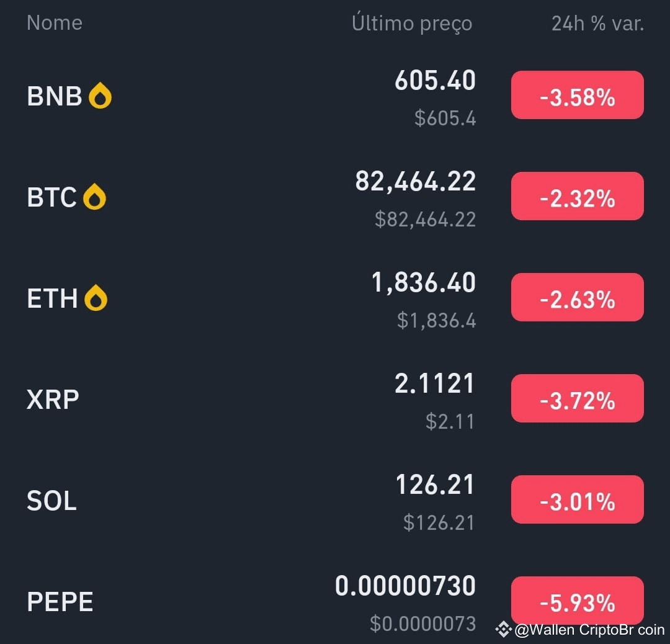The image size is (670, 644).
Task: Sort by Último preço column header
Action: click(412, 24)
